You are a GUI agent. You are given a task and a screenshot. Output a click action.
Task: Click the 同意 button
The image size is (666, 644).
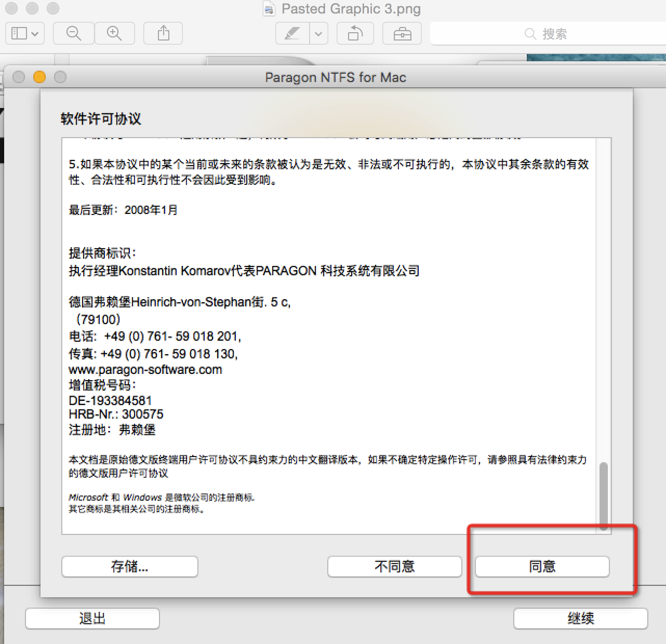tap(542, 567)
